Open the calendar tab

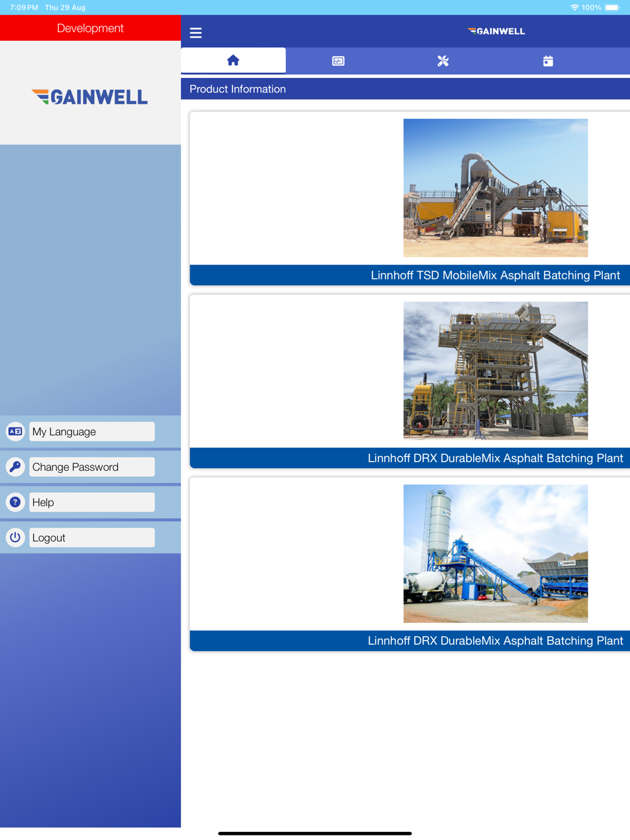pos(548,61)
